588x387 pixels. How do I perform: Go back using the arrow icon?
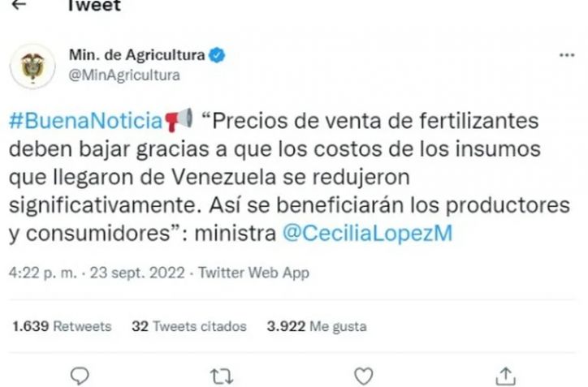[x=19, y=4]
